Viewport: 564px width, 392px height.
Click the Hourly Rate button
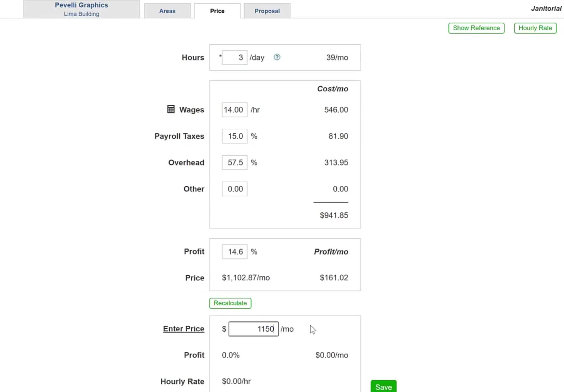click(x=535, y=28)
